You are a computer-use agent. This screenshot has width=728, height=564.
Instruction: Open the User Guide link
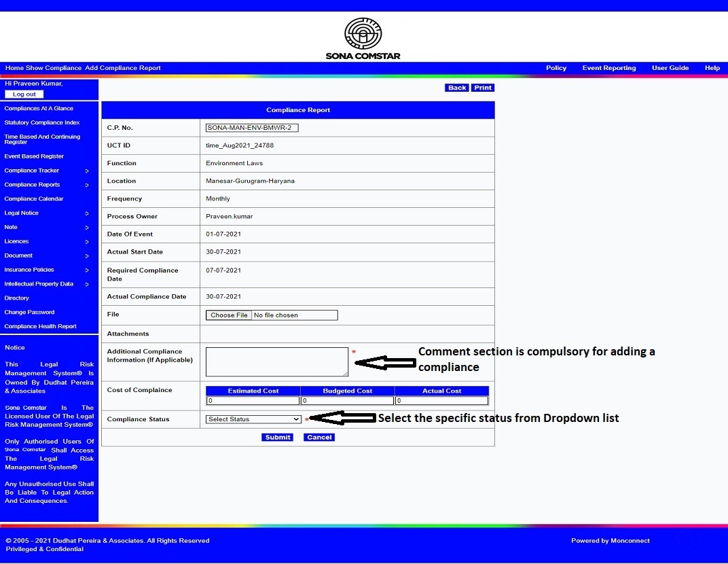(670, 68)
